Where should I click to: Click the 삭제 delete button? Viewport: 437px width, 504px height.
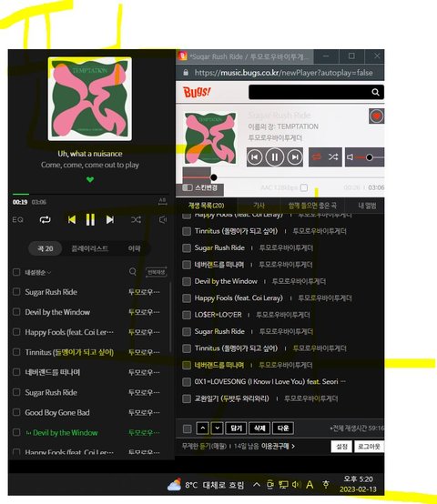(x=259, y=428)
